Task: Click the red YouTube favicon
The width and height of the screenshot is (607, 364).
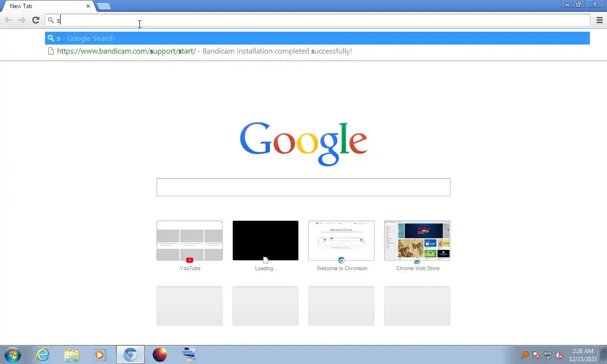Action: [x=190, y=260]
